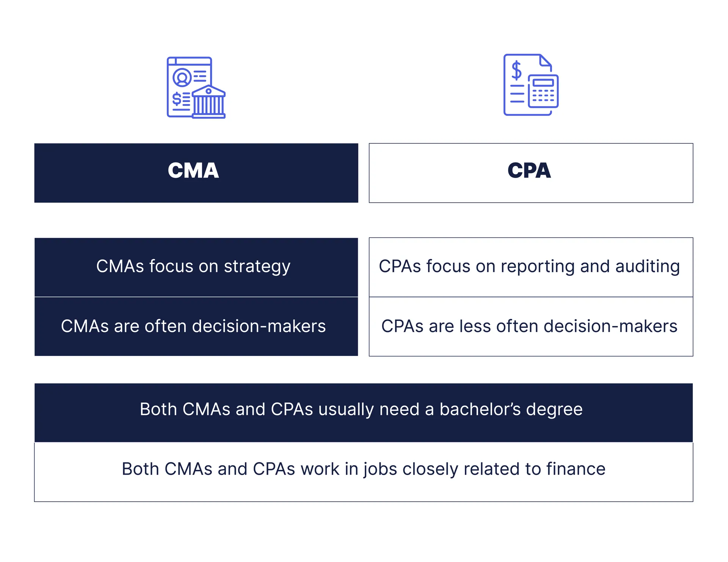Image resolution: width=728 pixels, height=562 pixels.
Task: Select "CPAs are less often decision-makers" cell
Action: (x=531, y=326)
